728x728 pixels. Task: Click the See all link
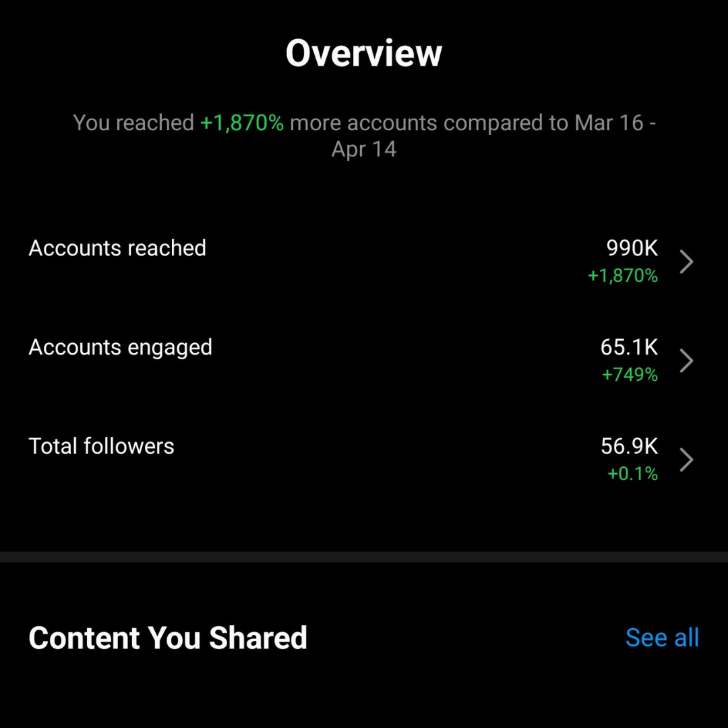pos(662,637)
